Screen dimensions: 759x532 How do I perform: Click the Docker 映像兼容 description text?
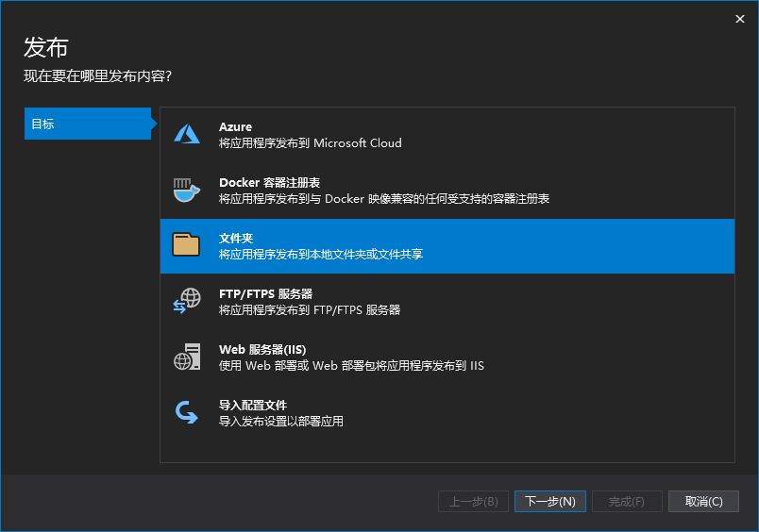[x=384, y=199]
